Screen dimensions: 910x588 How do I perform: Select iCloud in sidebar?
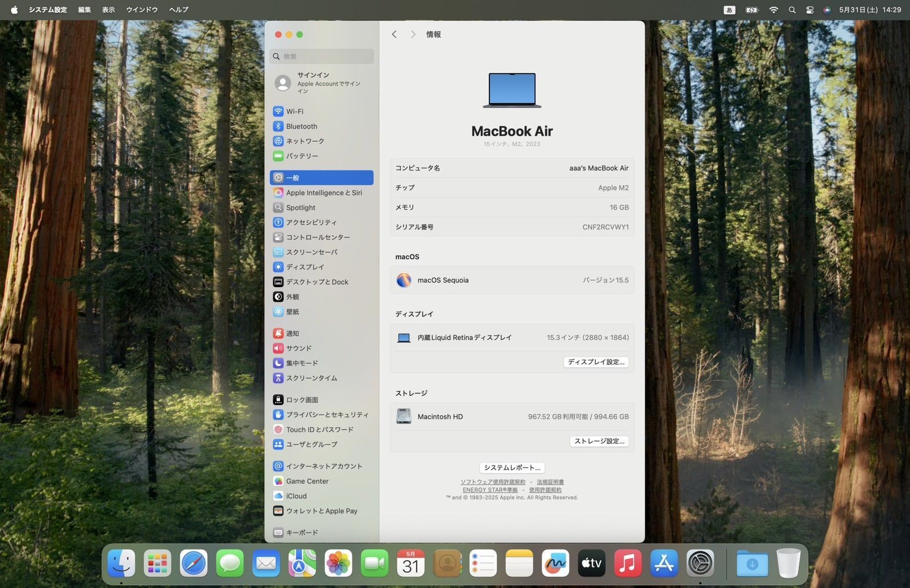321,496
